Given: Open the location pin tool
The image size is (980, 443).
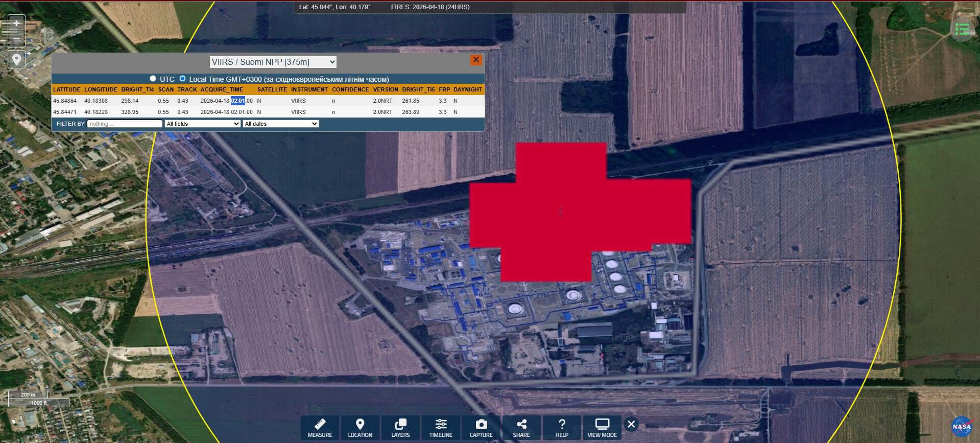Looking at the screenshot, I should (16, 59).
